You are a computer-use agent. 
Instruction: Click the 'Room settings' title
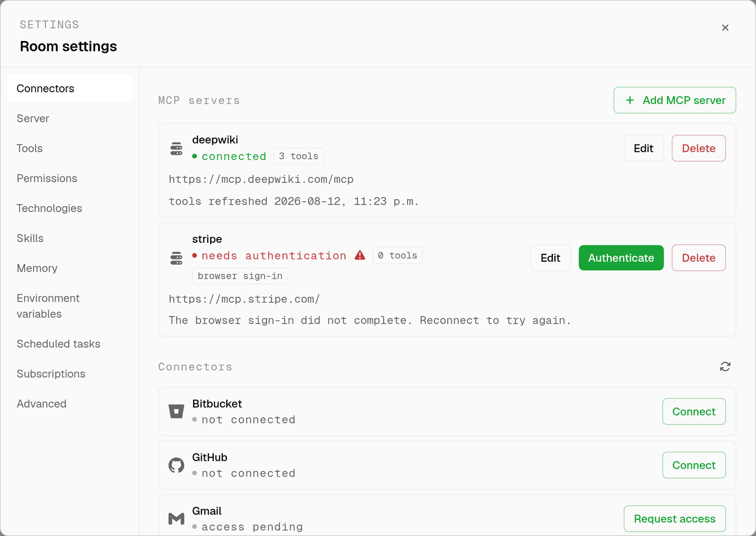[x=68, y=46]
